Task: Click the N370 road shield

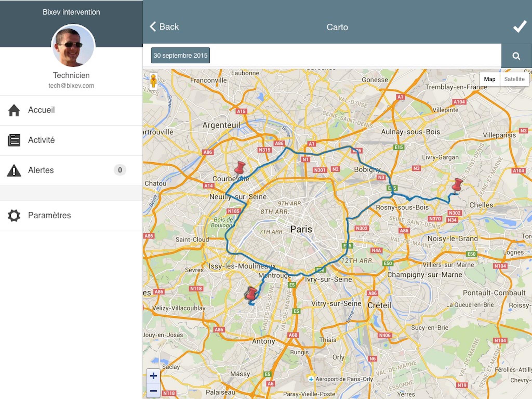Action: point(435,219)
